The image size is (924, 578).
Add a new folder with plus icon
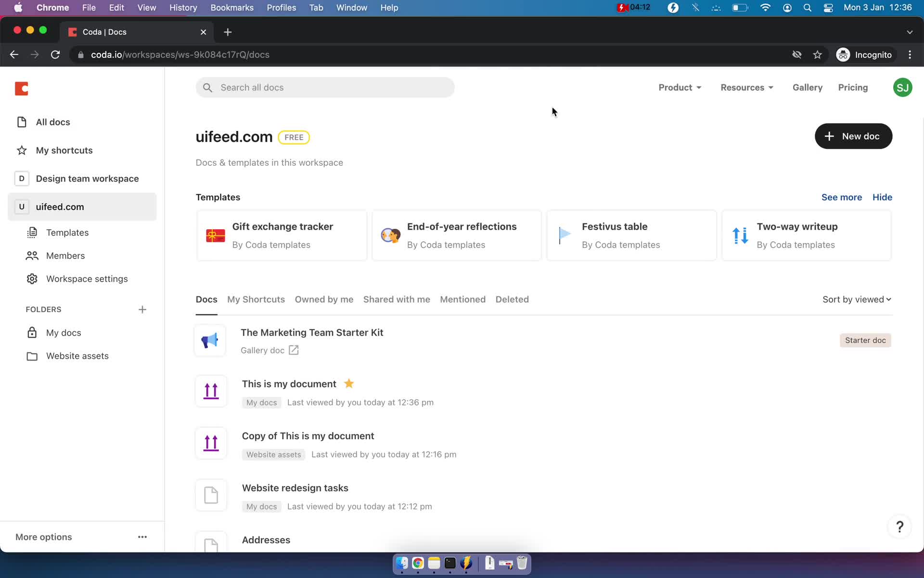142,309
